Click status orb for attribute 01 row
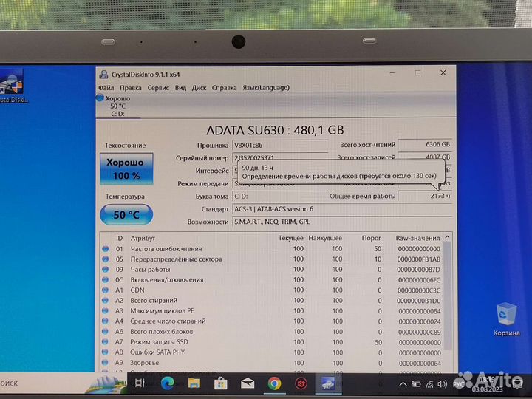The image size is (532, 399). tap(106, 249)
